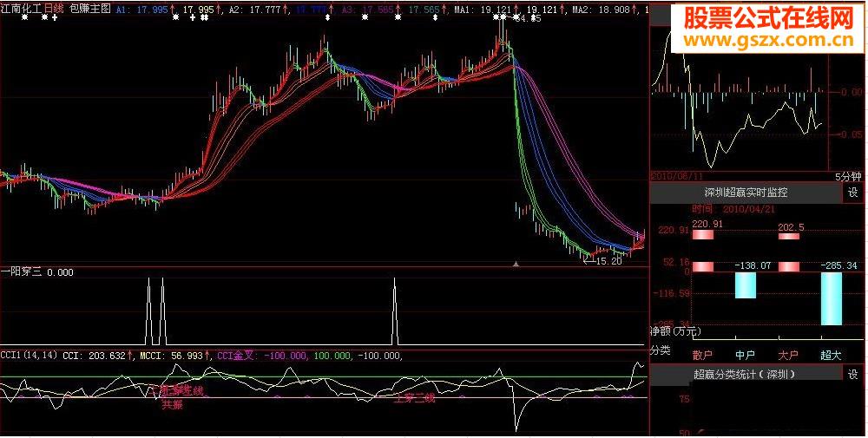The height and width of the screenshot is (438, 868).
Task: Click the cyan 中户 -138.07 bar
Action: tap(746, 284)
